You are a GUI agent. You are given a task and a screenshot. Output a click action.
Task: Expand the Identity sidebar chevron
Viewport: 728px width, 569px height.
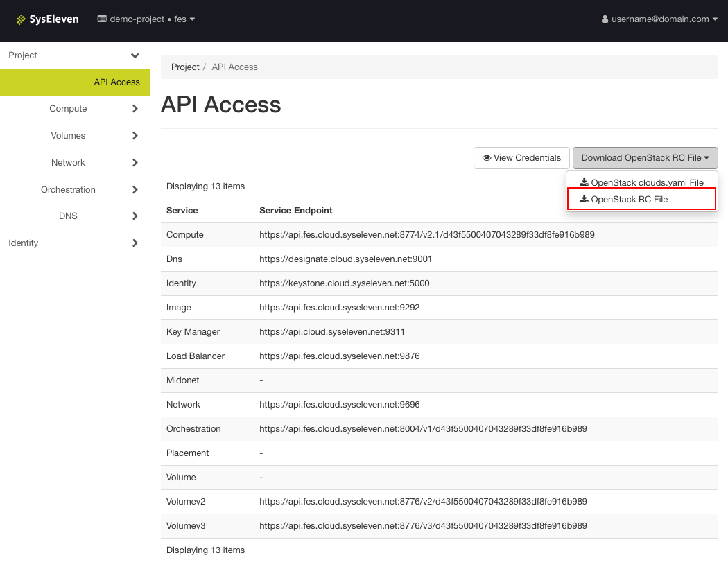[135, 243]
